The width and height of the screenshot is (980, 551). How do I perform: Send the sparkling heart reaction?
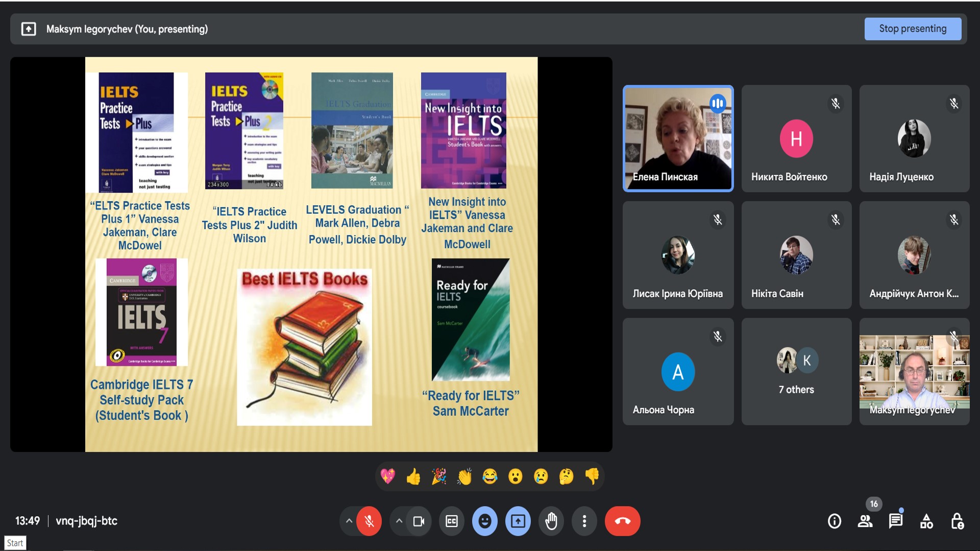[x=388, y=476]
